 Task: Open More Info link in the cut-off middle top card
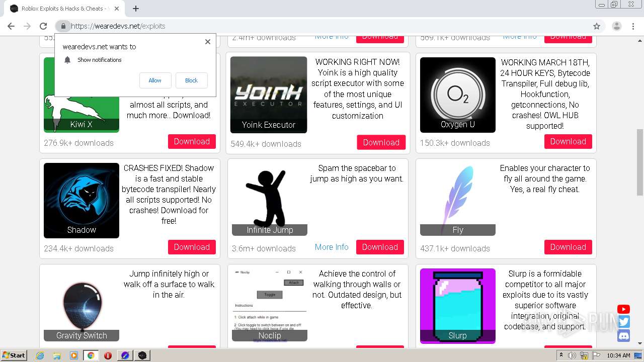coord(332,37)
